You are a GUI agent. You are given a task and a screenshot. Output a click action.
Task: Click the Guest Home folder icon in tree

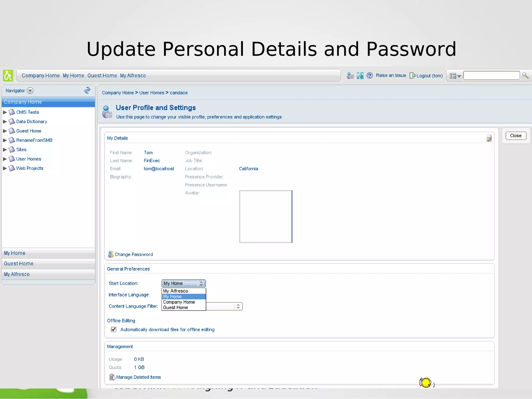tap(12, 131)
